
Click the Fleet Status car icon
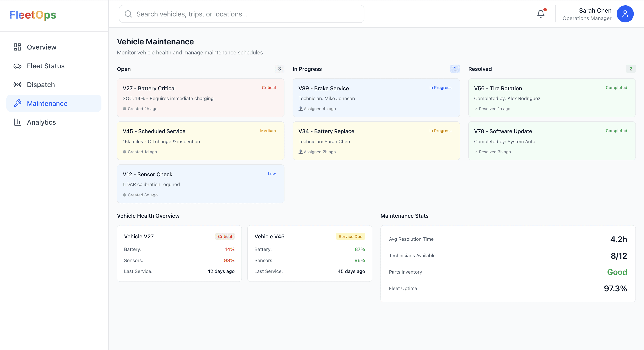pyautogui.click(x=17, y=66)
